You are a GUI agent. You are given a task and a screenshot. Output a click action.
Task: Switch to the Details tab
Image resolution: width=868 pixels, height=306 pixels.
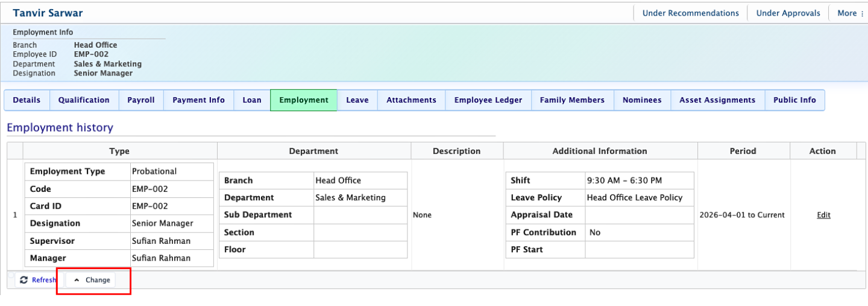(27, 100)
